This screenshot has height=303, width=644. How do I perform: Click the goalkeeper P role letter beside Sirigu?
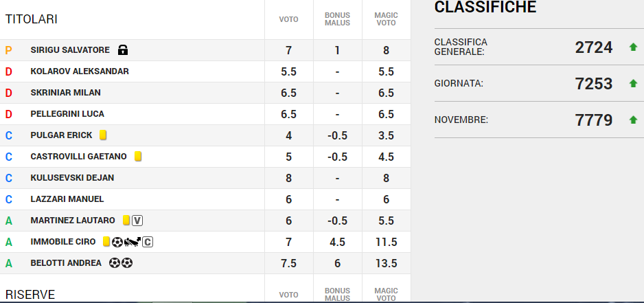9,50
